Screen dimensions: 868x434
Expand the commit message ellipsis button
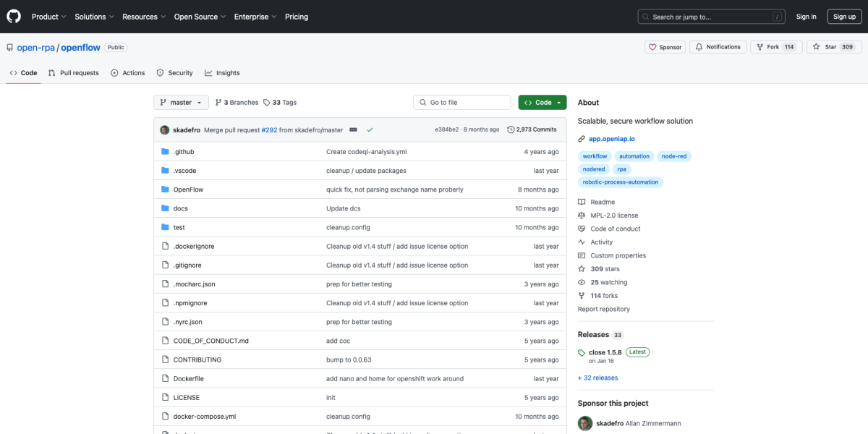click(x=352, y=129)
